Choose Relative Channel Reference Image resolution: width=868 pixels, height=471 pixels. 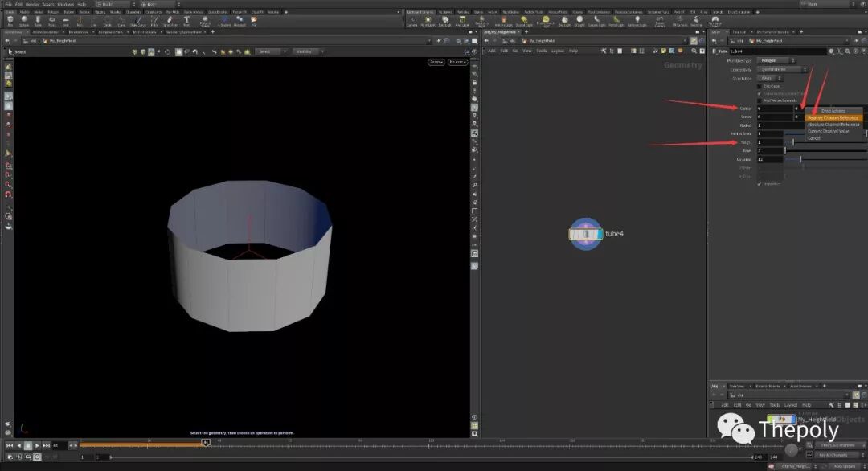coord(833,118)
